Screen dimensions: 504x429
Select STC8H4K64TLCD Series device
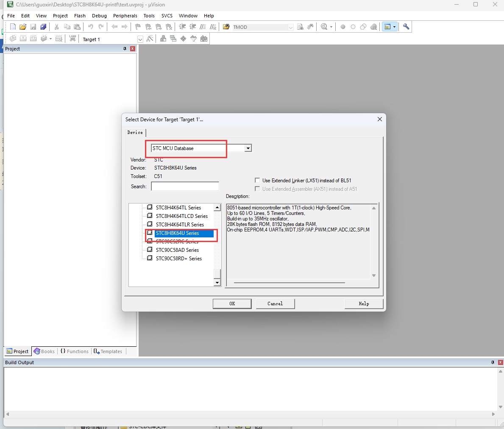click(181, 216)
